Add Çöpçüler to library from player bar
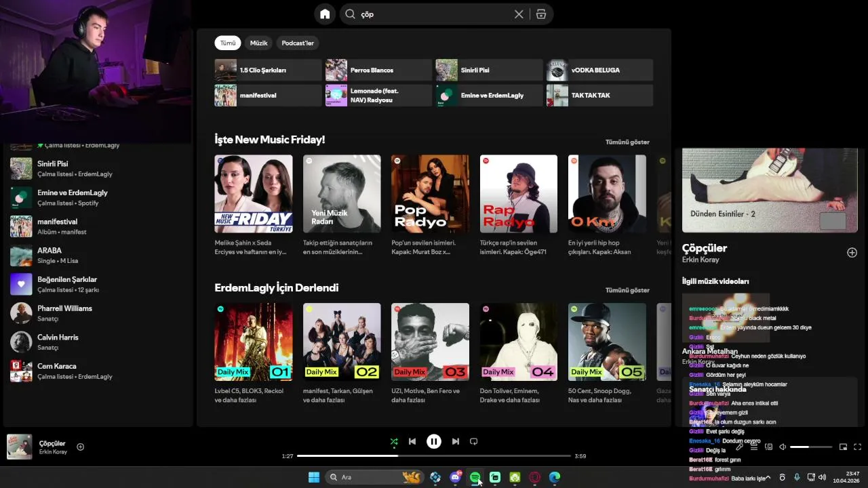The width and height of the screenshot is (868, 488). click(80, 447)
